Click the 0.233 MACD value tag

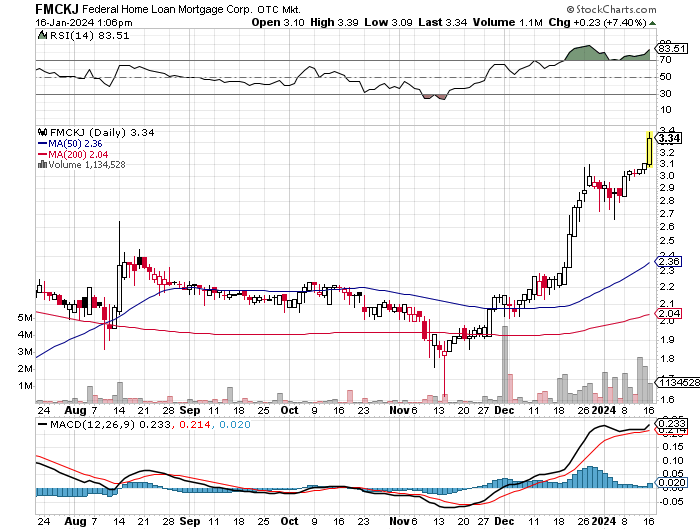[x=671, y=423]
